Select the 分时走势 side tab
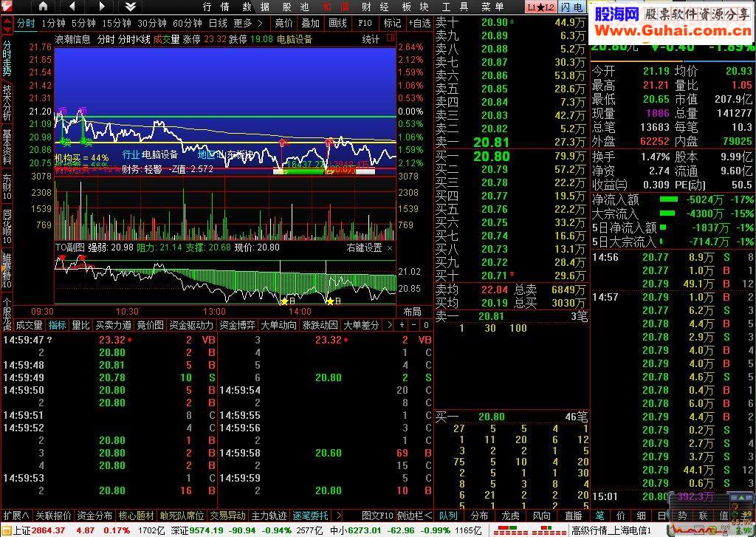The image size is (756, 537). click(7, 58)
